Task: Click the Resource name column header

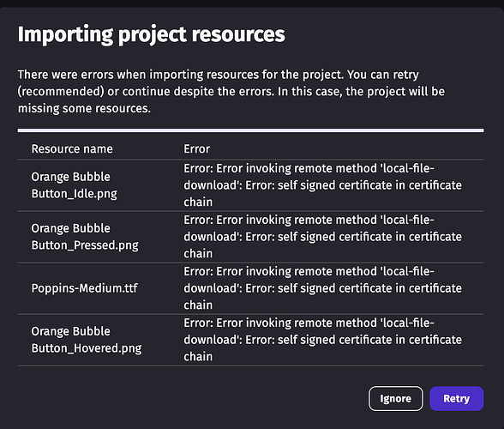Action: click(72, 149)
